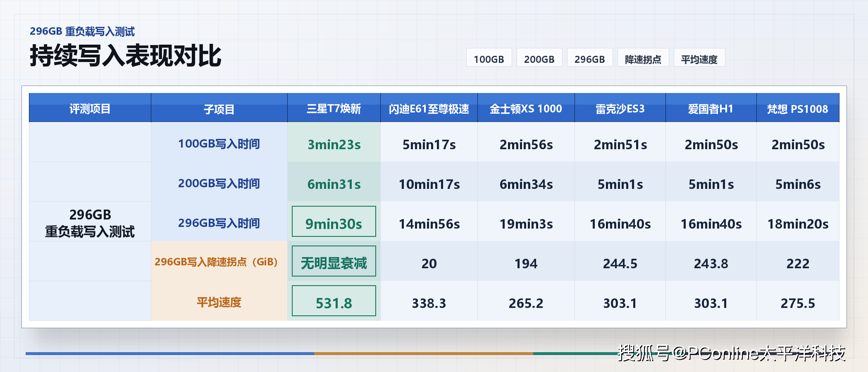This screenshot has height=372, width=868.
Task: Click the 梵想 PS1008 column header
Action: click(798, 108)
